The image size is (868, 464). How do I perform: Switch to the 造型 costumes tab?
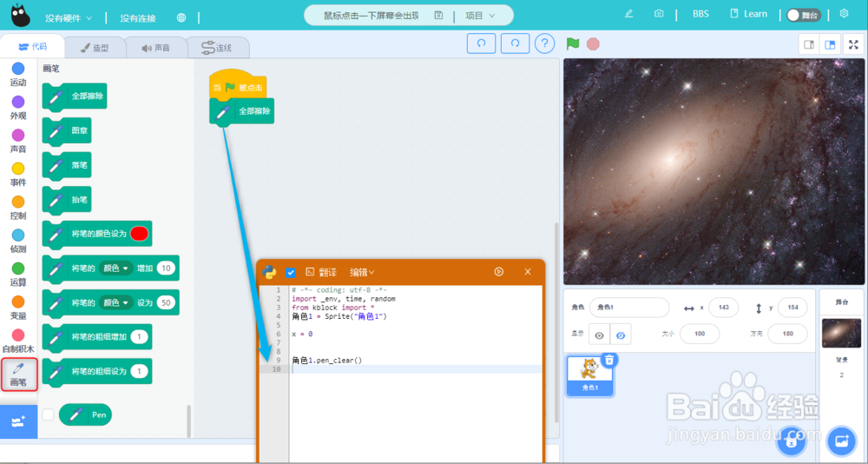pyautogui.click(x=95, y=49)
